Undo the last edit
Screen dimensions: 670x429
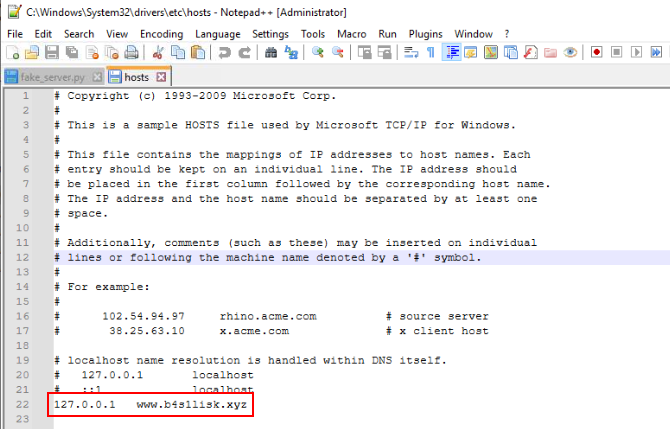pyautogui.click(x=224, y=53)
